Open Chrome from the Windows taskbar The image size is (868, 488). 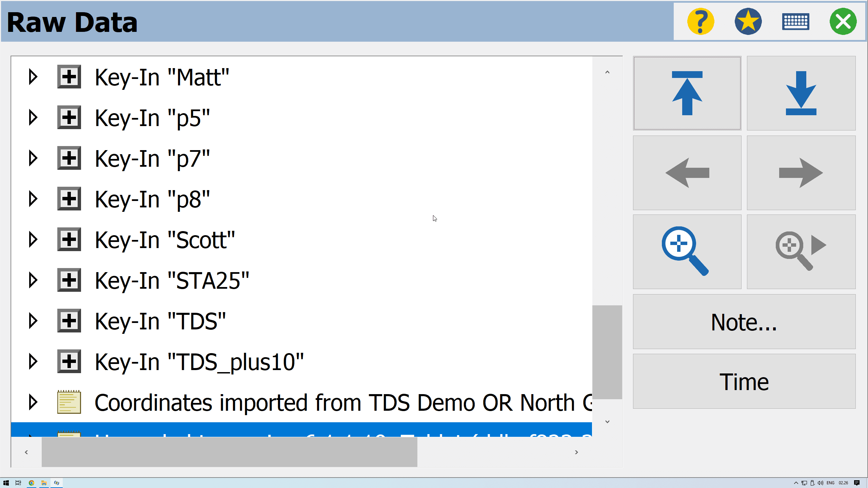tap(31, 483)
